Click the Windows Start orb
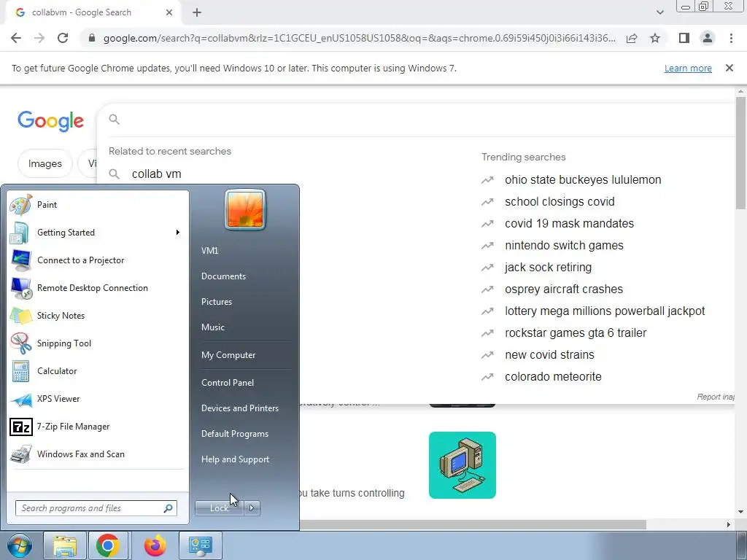Image resolution: width=747 pixels, height=560 pixels. coord(20,545)
